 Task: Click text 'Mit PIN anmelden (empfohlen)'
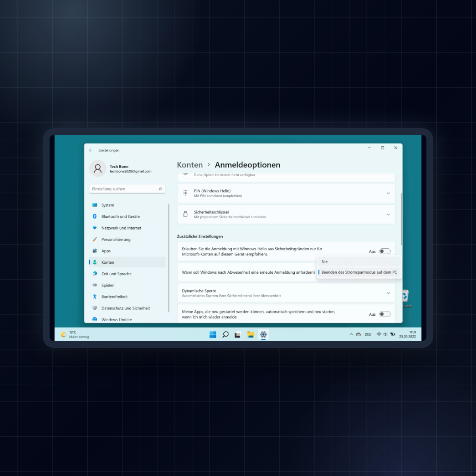(218, 196)
